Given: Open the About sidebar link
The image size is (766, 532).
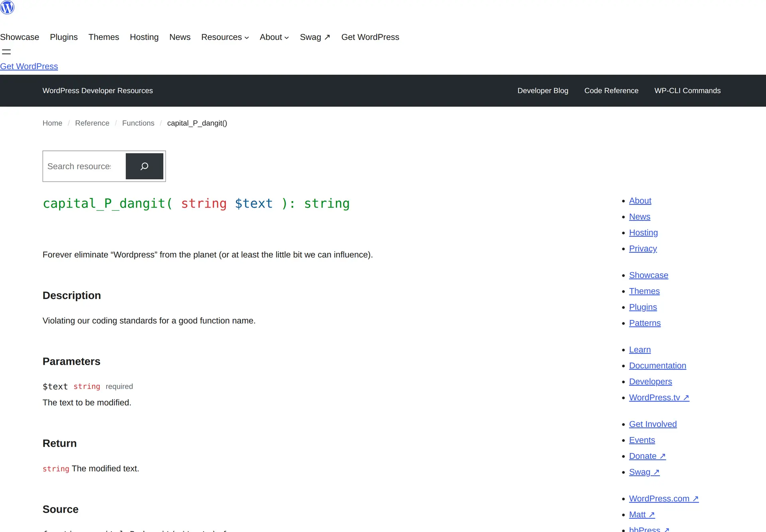Looking at the screenshot, I should click(640, 201).
